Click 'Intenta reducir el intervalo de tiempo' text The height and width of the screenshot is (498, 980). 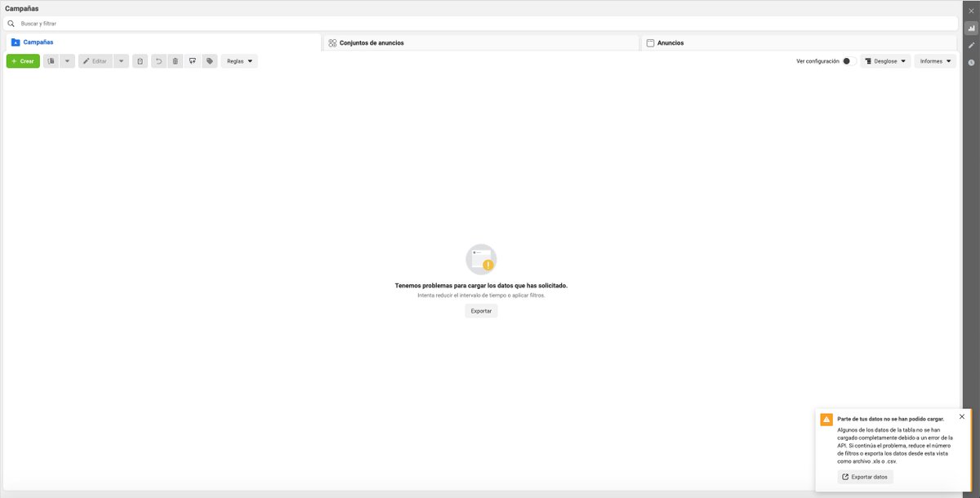(x=481, y=296)
